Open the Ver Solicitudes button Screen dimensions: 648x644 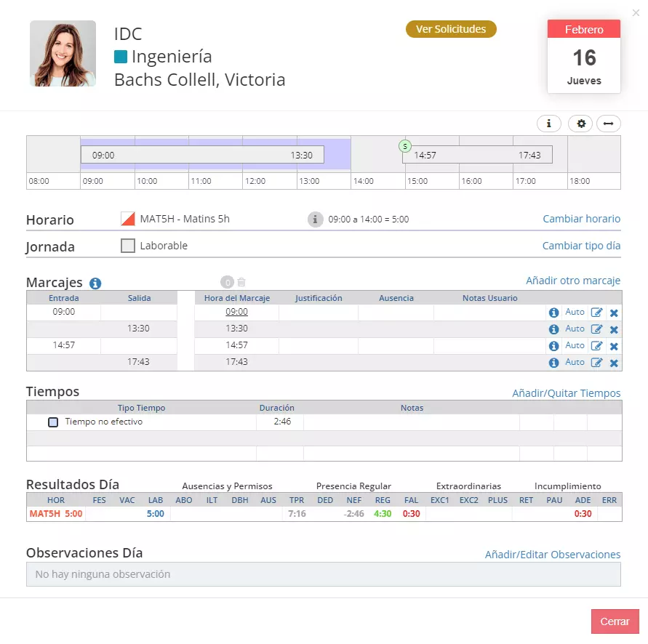451,29
